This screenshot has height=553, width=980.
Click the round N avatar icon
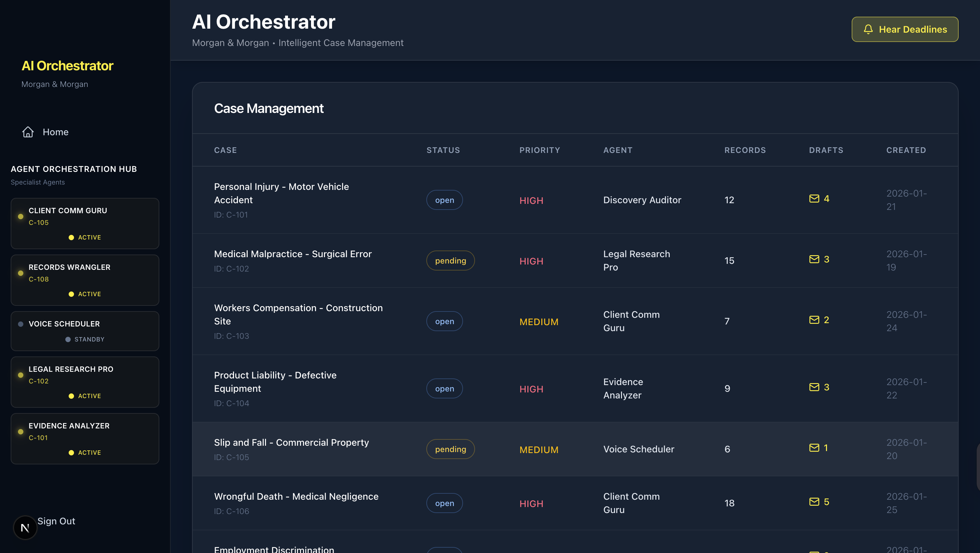(x=25, y=528)
